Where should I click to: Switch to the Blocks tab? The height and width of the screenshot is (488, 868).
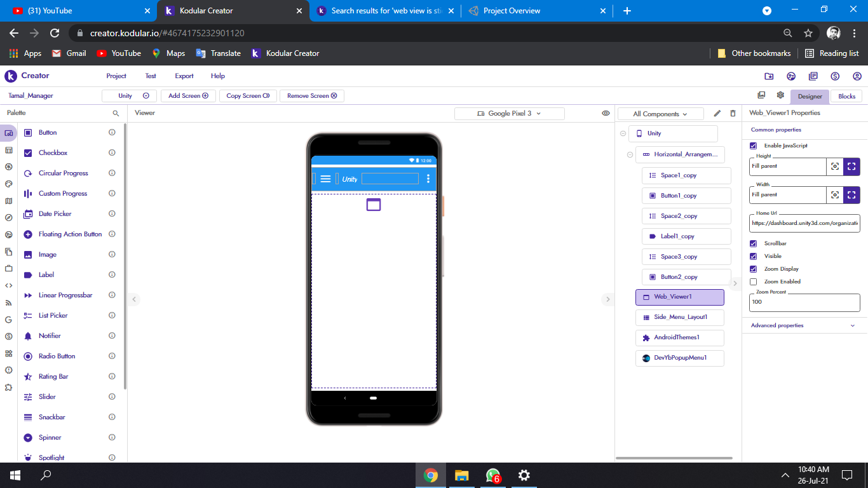(846, 97)
